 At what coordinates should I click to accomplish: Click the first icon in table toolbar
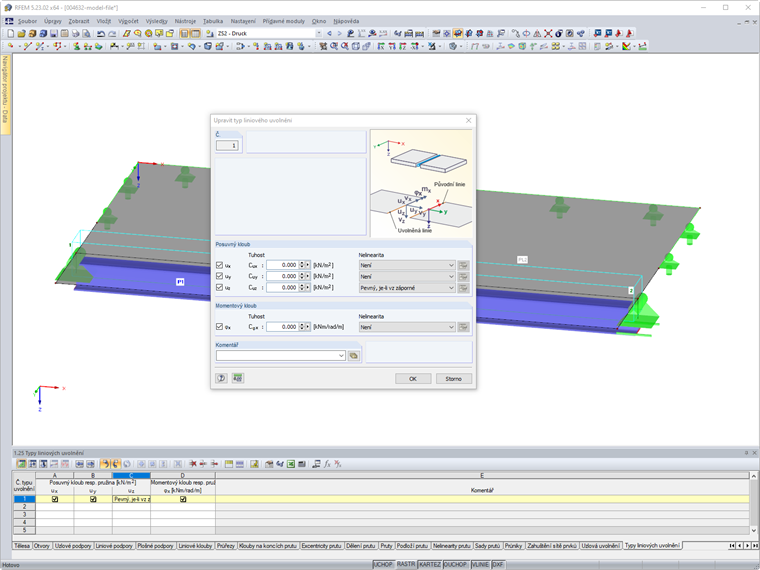[x=21, y=464]
